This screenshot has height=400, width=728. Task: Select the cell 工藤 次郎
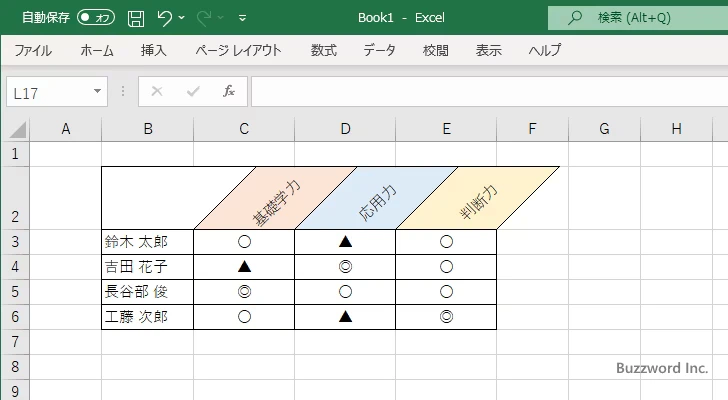148,317
